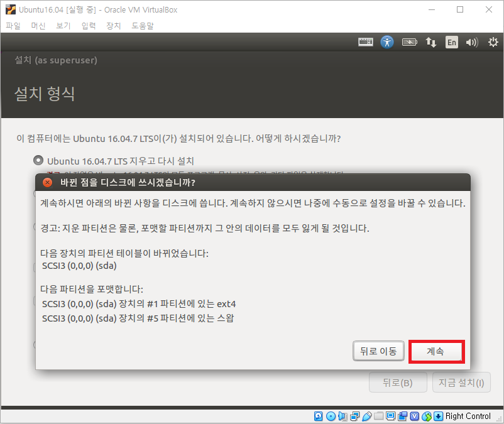Open the sound volume indicator
Screen dimensions: 504x424
(472, 42)
